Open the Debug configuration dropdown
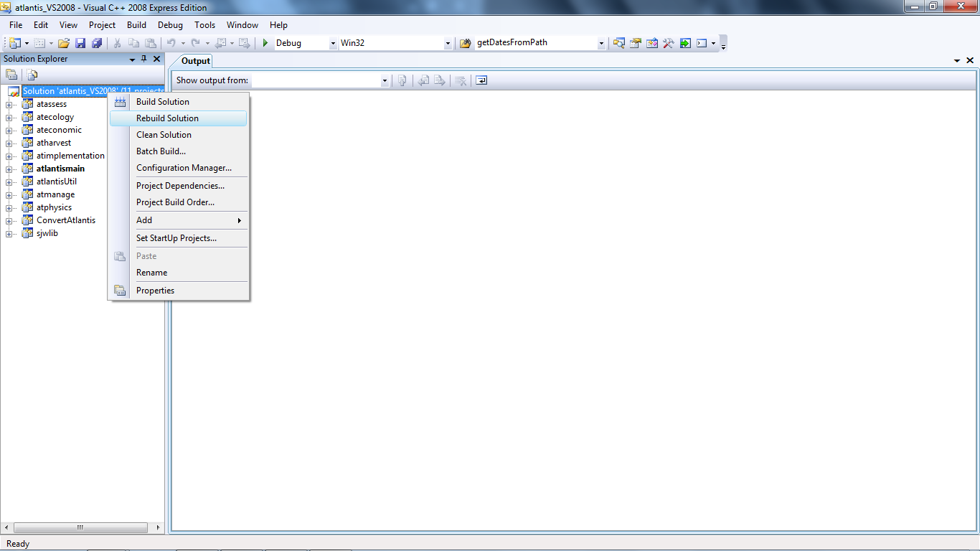 point(333,43)
